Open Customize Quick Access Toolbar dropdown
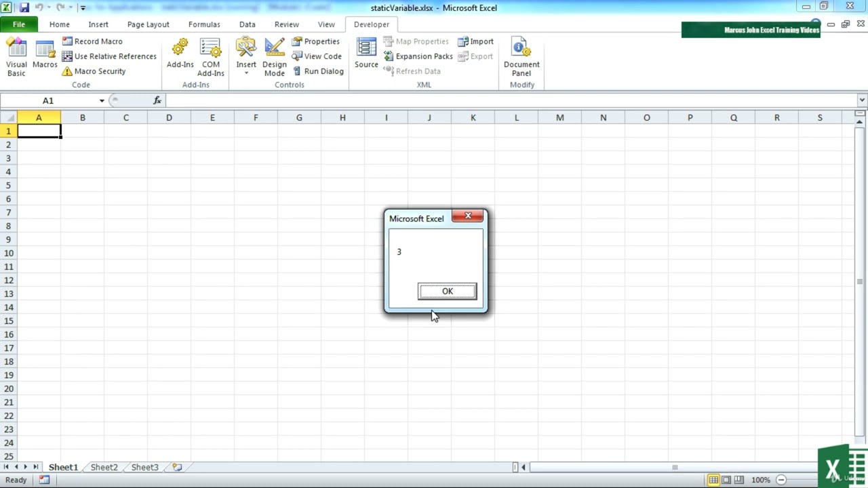Screen dimensions: 868x488 pyautogui.click(x=83, y=8)
